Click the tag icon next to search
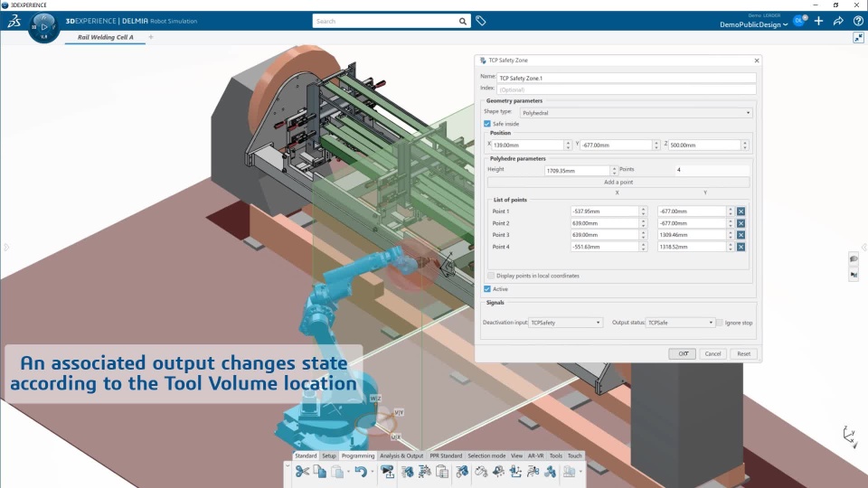This screenshot has width=868, height=488. coord(480,21)
